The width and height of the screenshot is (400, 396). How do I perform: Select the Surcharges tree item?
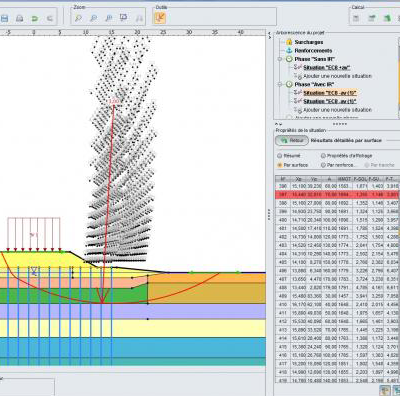tap(309, 42)
